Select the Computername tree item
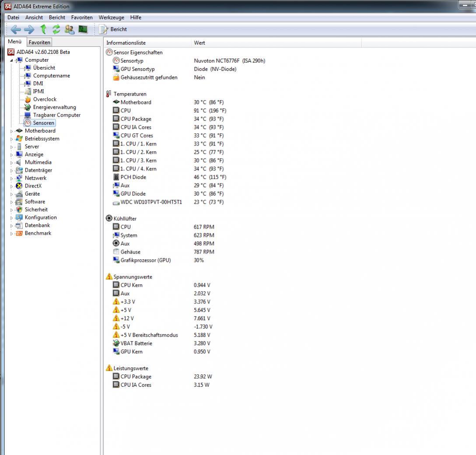Screen dimensions: 476x455 [52, 76]
